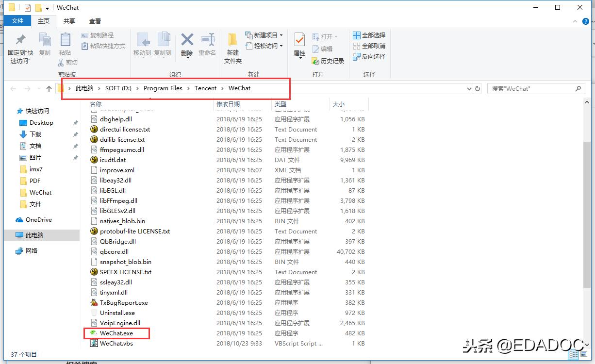Screen dimensions: 595x364
Task: Create a New Folder
Action: 233,49
